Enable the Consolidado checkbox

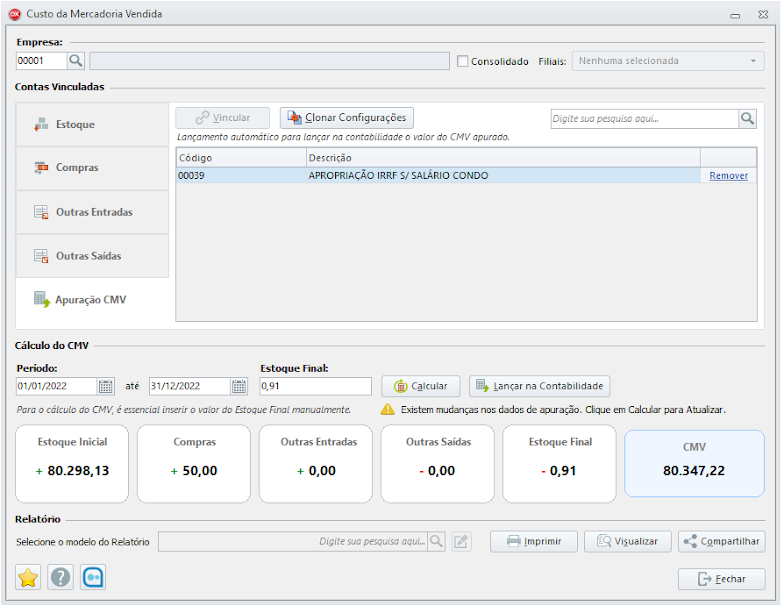(463, 61)
